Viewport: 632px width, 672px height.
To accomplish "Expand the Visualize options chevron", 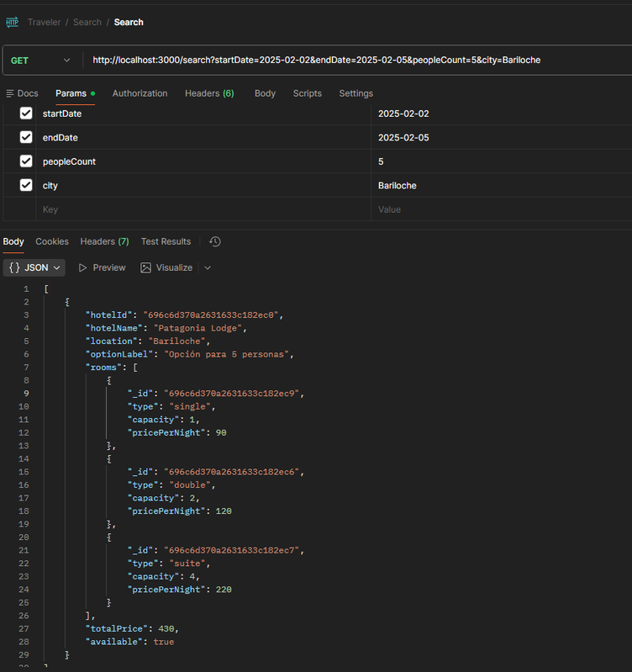I will pyautogui.click(x=208, y=267).
